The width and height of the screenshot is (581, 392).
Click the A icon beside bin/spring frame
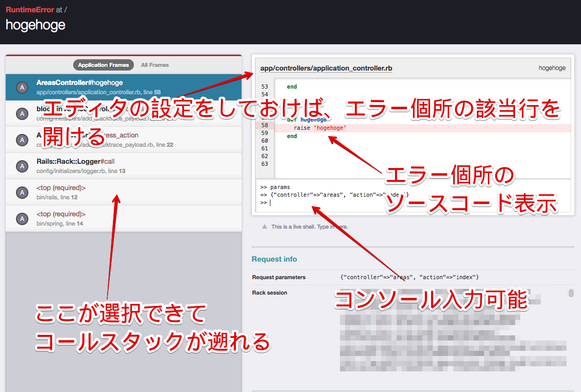(x=22, y=219)
